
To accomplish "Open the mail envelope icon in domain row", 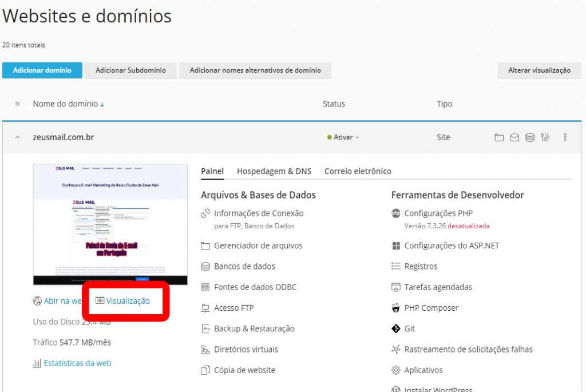I will 514,137.
